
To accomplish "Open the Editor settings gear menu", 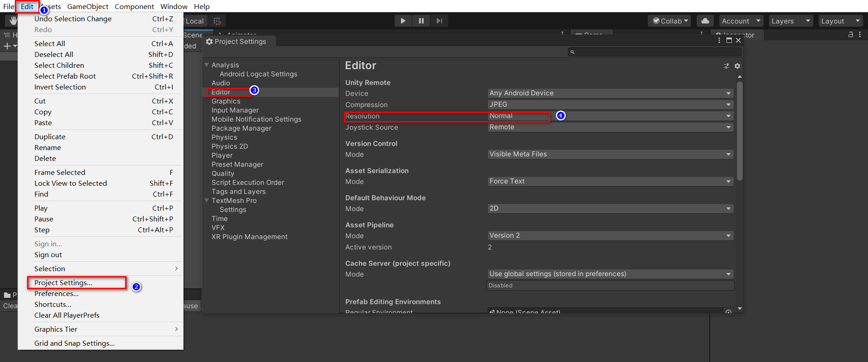I will (737, 66).
